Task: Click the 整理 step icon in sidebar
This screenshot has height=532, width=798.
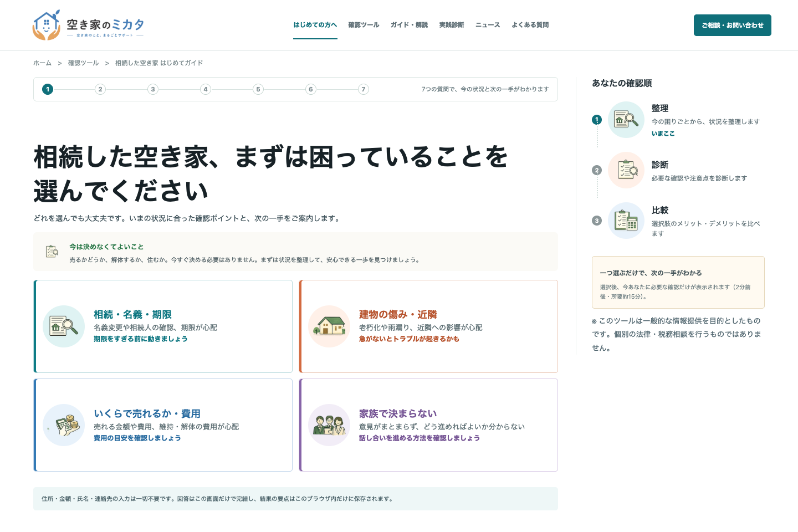Action: 626,120
